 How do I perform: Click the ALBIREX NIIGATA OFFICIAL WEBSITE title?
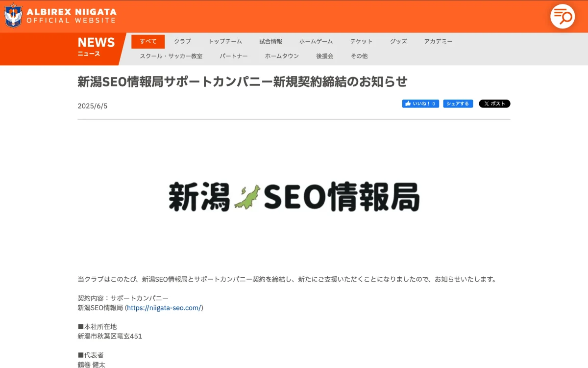tap(72, 16)
